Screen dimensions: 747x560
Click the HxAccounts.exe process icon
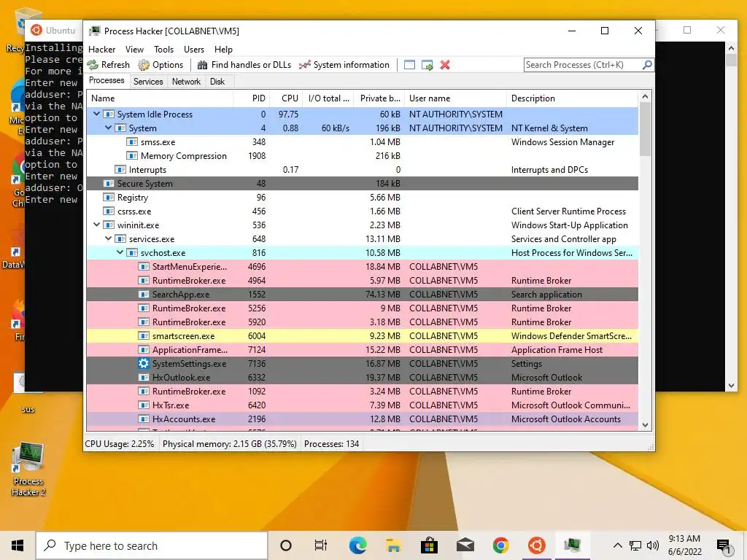[144, 419]
